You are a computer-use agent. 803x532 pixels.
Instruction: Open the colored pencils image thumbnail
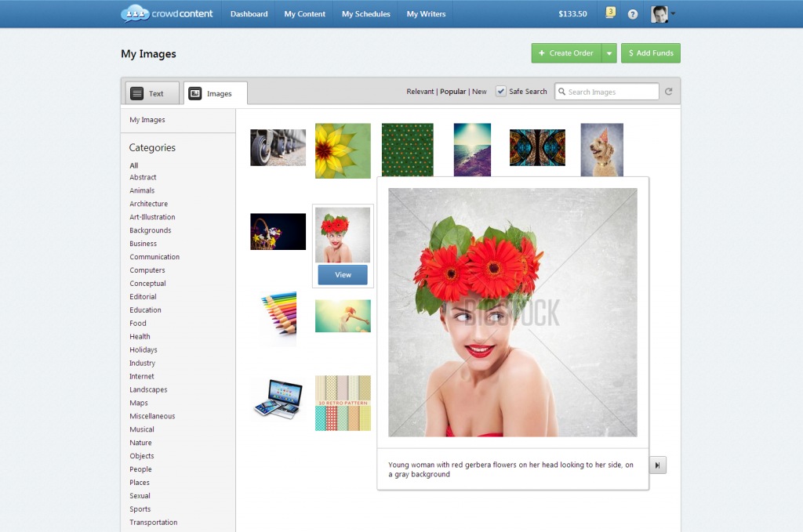point(278,318)
